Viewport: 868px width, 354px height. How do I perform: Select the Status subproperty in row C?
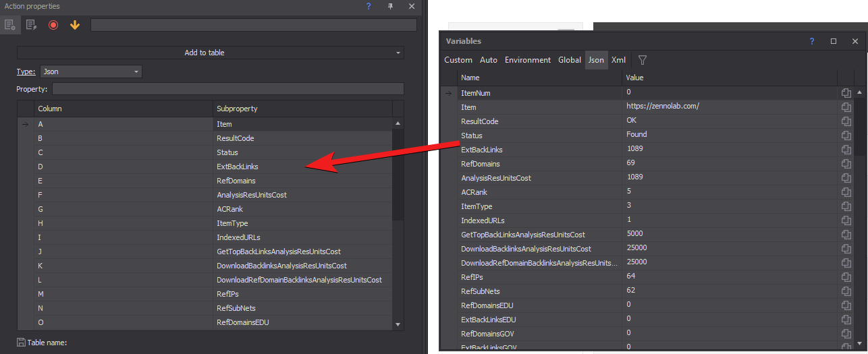302,152
